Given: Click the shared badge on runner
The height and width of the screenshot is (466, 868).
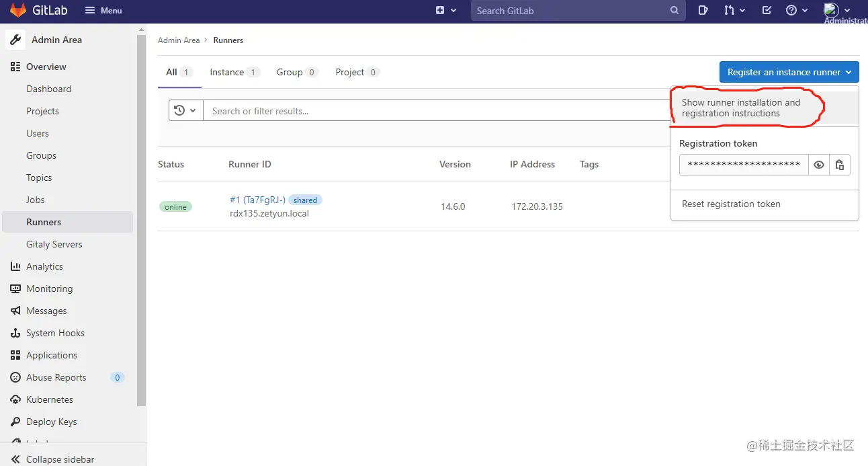Looking at the screenshot, I should tap(305, 200).
